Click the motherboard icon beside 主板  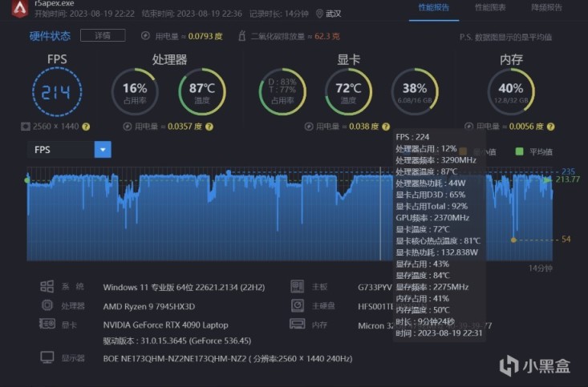[x=298, y=287]
